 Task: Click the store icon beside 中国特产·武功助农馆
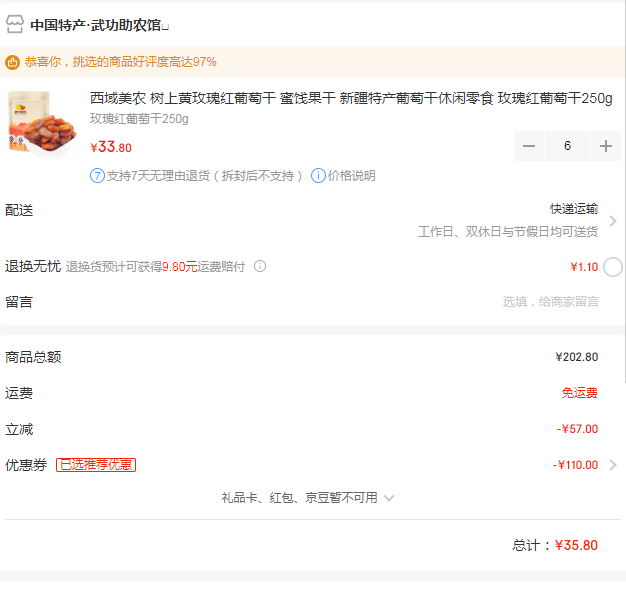tap(15, 24)
